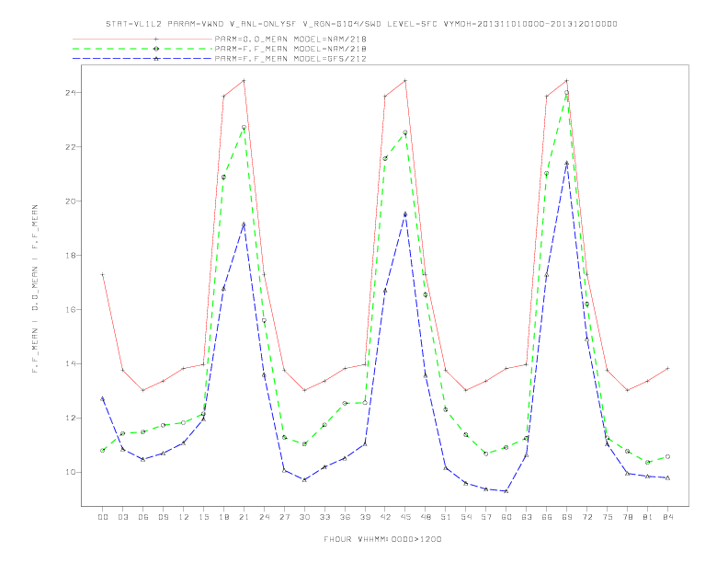Click green NAM circle marker at hour 36
Image resolution: width=728 pixels, height=563 pixels.
coord(345,403)
